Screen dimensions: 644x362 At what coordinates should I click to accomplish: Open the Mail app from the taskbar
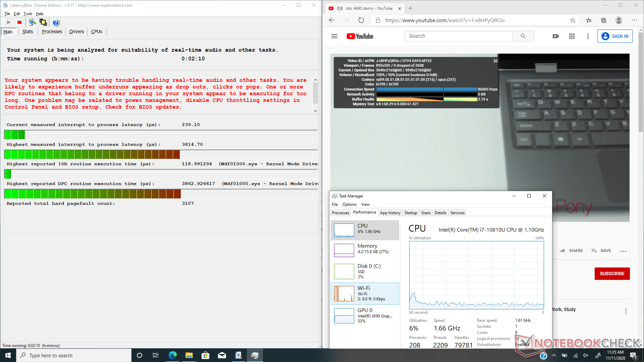coord(222,355)
